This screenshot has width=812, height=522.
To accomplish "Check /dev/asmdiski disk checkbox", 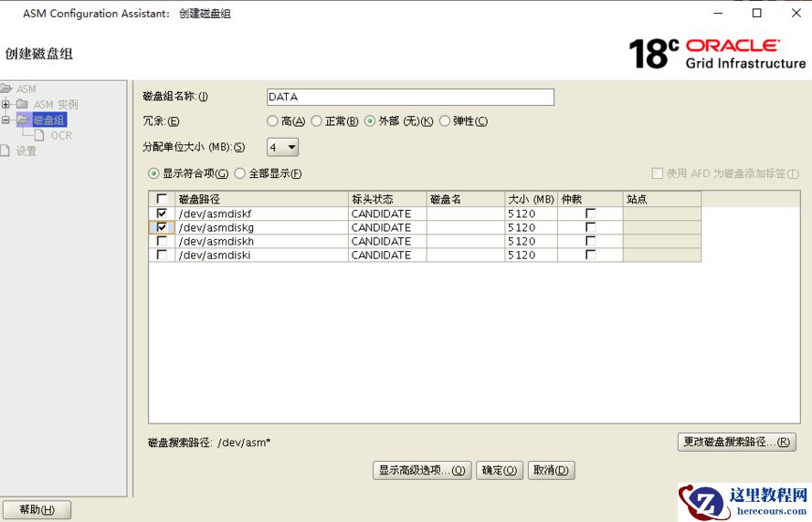I will [162, 255].
